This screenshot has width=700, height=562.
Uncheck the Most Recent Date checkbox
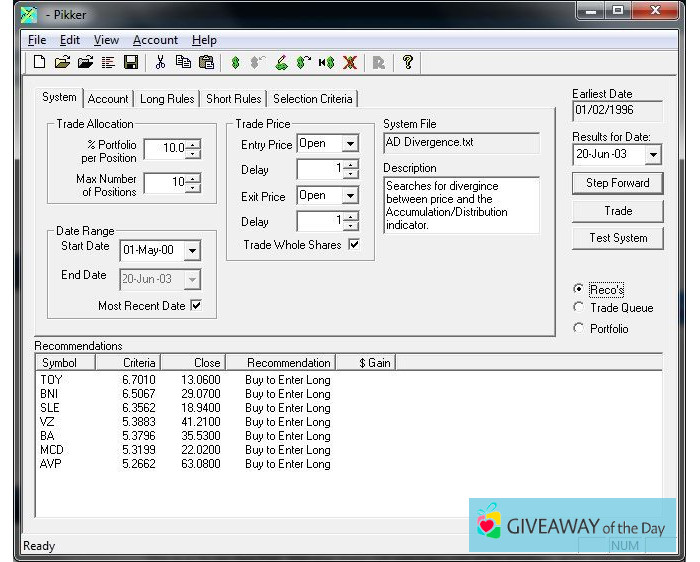point(195,306)
